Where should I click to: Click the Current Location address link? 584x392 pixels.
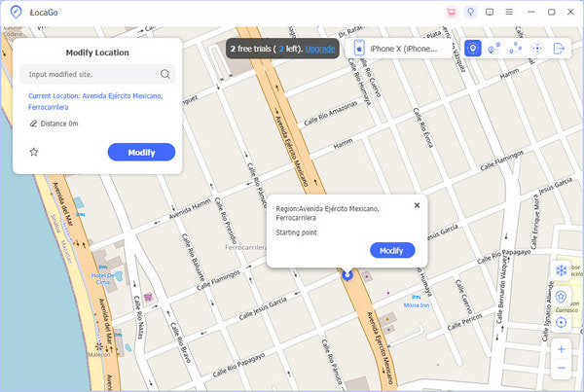click(95, 102)
